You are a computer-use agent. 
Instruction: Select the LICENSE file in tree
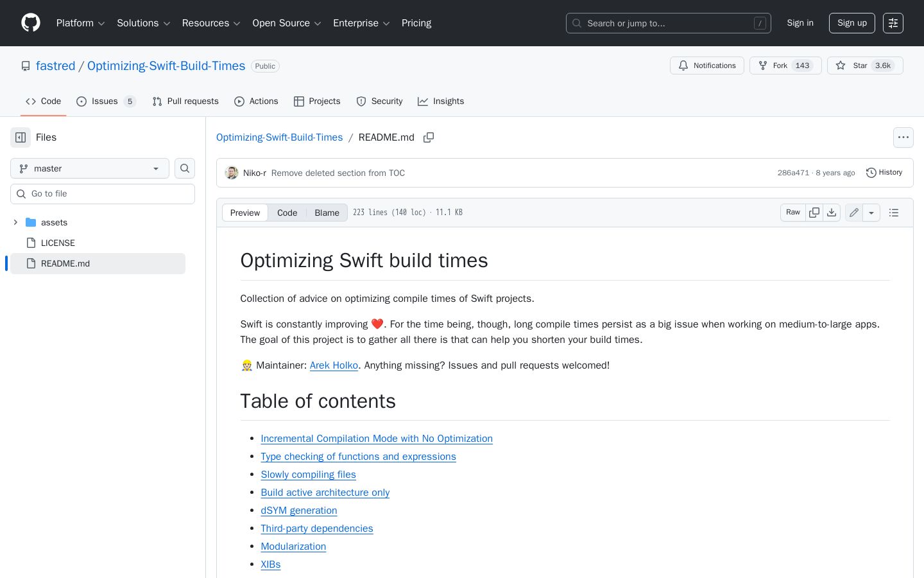[98, 243]
